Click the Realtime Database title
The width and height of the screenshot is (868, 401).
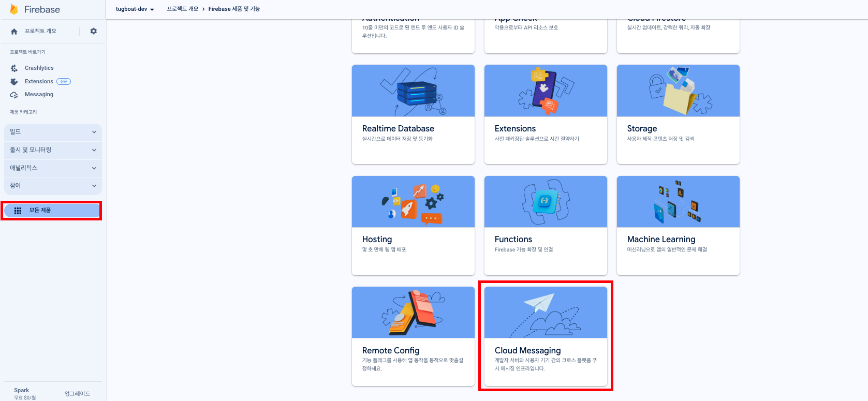tap(398, 128)
